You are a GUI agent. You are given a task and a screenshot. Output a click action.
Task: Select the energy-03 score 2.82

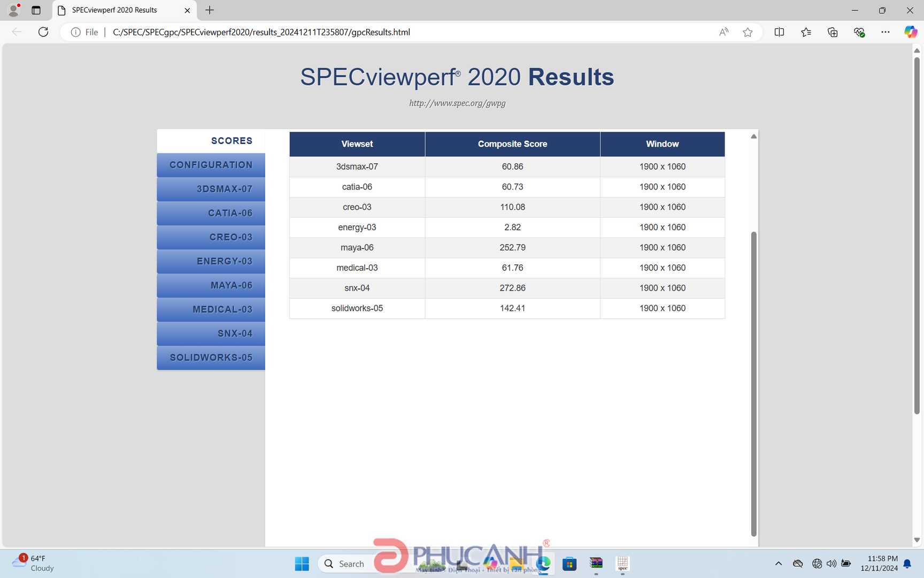pyautogui.click(x=512, y=227)
